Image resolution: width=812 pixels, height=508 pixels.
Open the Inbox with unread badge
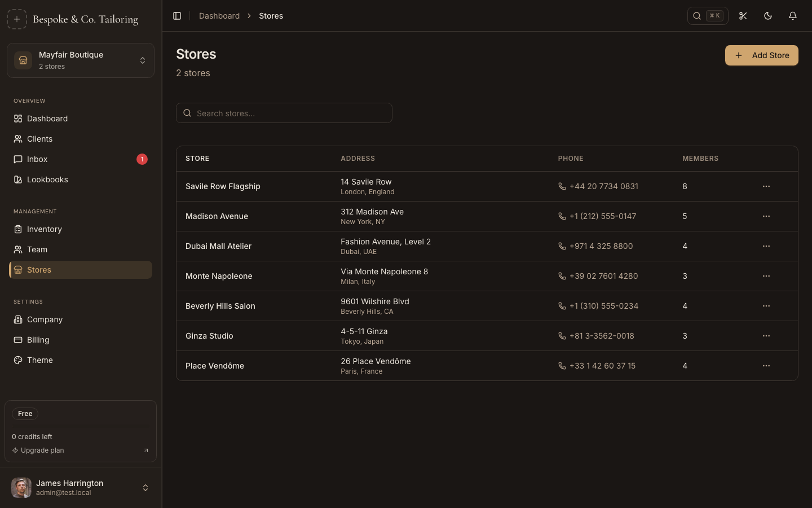pos(37,159)
